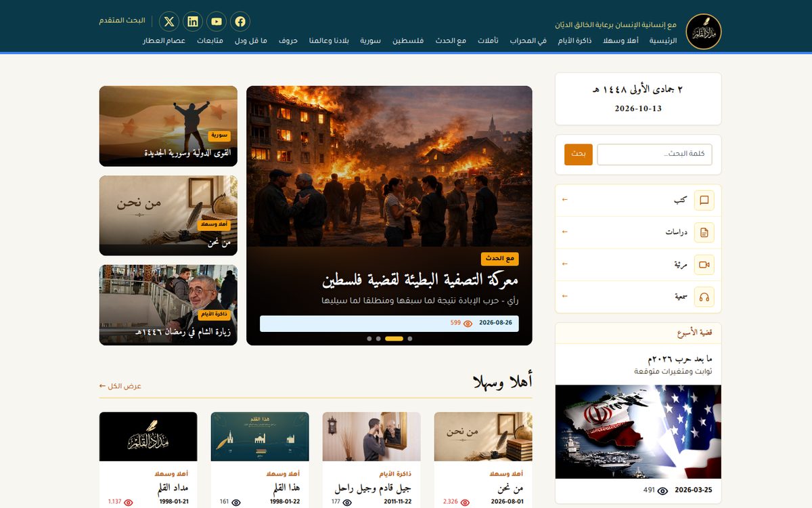Click the eye icon beside 177 views
This screenshot has height=508, width=812.
point(347,503)
